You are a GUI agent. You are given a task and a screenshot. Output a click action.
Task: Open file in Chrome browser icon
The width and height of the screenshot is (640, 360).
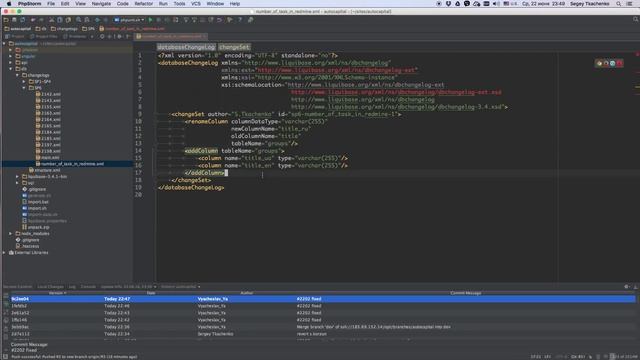pos(599,63)
